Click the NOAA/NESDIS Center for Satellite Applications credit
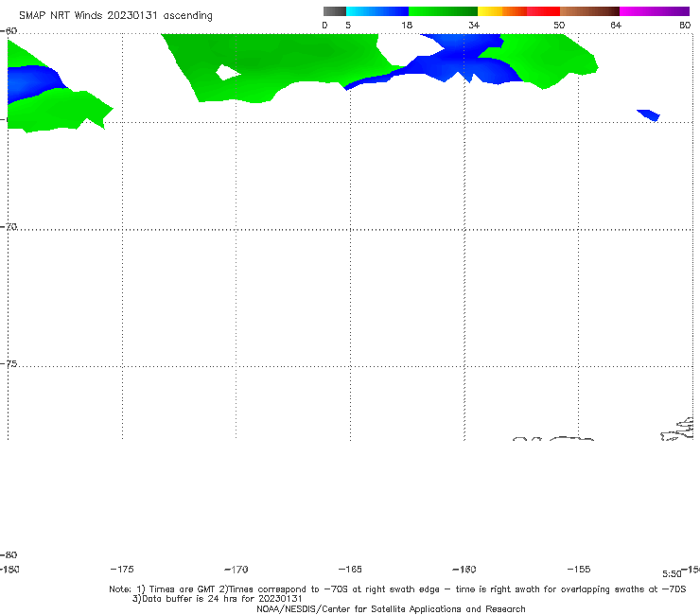This screenshot has width=700, height=615. click(x=391, y=609)
